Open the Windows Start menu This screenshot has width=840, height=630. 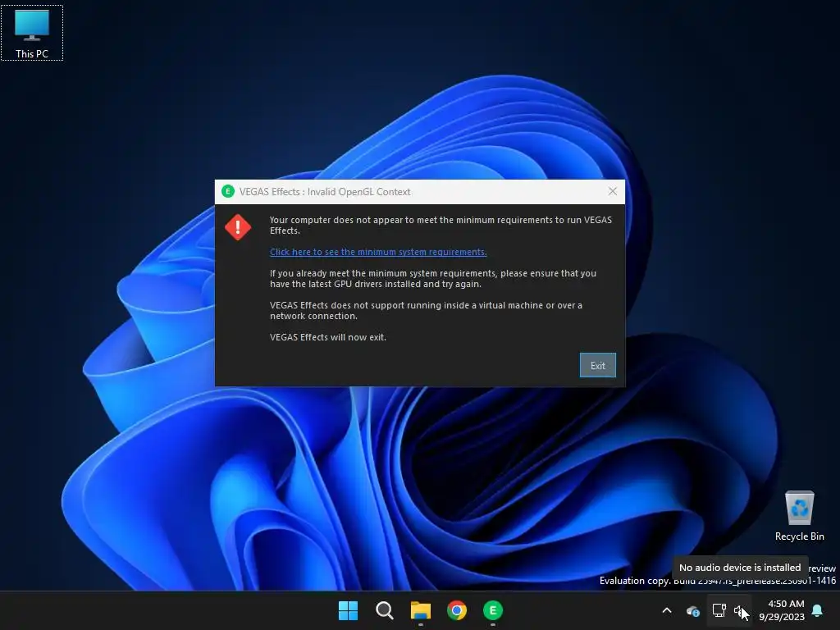tap(348, 610)
